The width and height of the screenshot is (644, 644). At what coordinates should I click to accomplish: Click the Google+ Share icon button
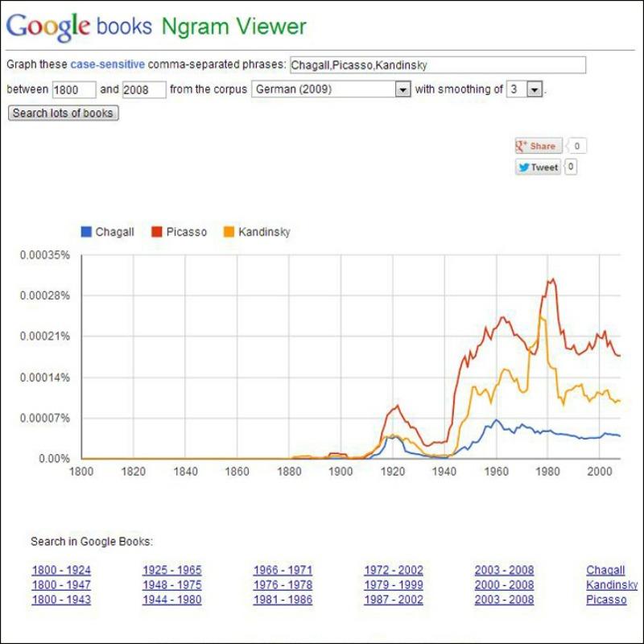pos(539,146)
